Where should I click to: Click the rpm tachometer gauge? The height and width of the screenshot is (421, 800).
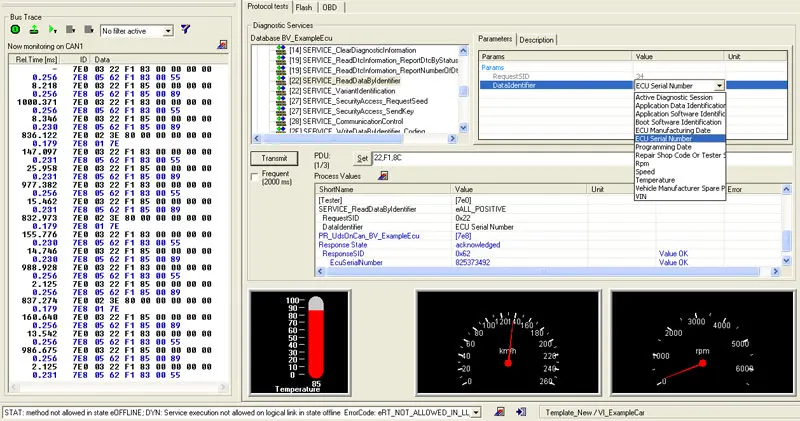(x=702, y=342)
